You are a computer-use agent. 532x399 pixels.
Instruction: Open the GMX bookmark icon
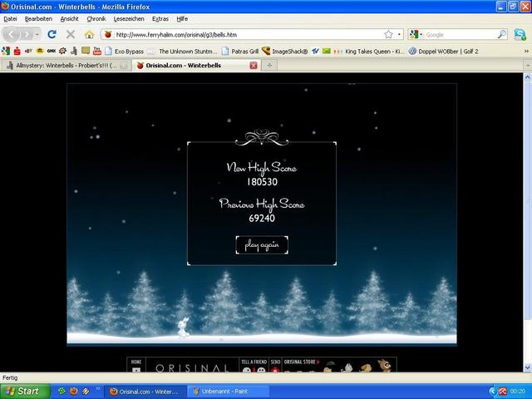pos(52,52)
